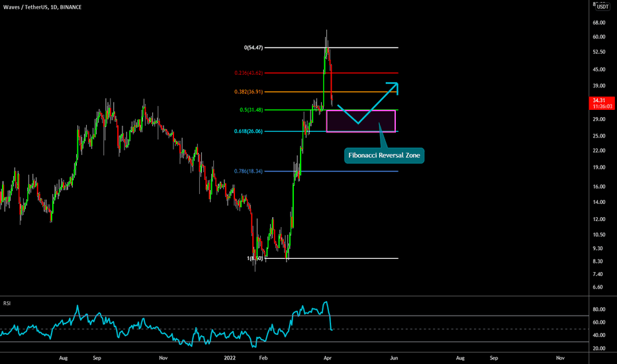Click the 40.00 RSI scale value
Image resolution: width=617 pixels, height=364 pixels.
point(599,336)
